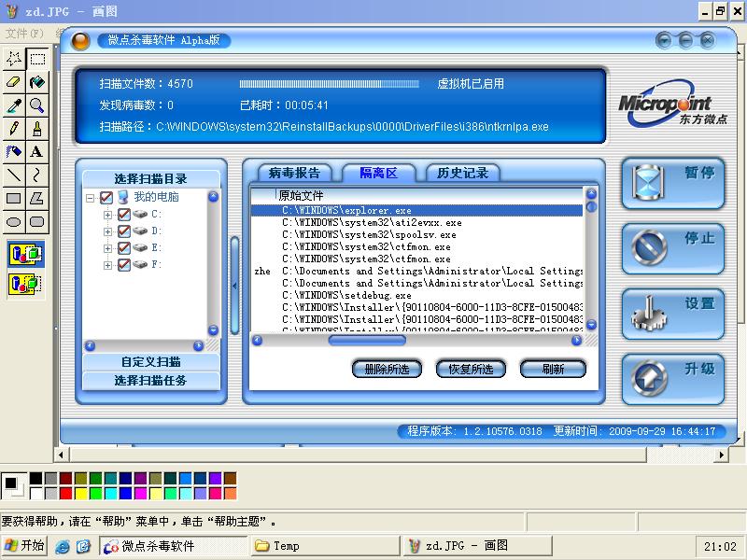Pick the Eraser tool in Paint
This screenshot has height=560, width=747.
coord(14,82)
